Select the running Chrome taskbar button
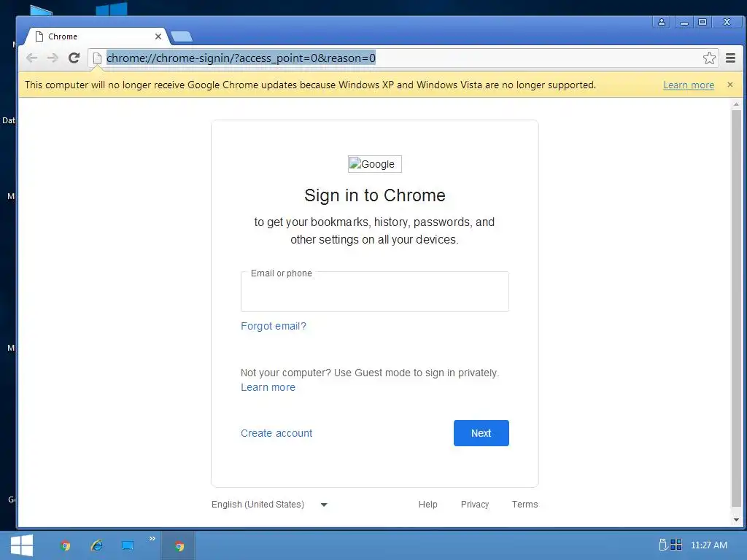Screen dimensions: 747x560 coord(179,545)
